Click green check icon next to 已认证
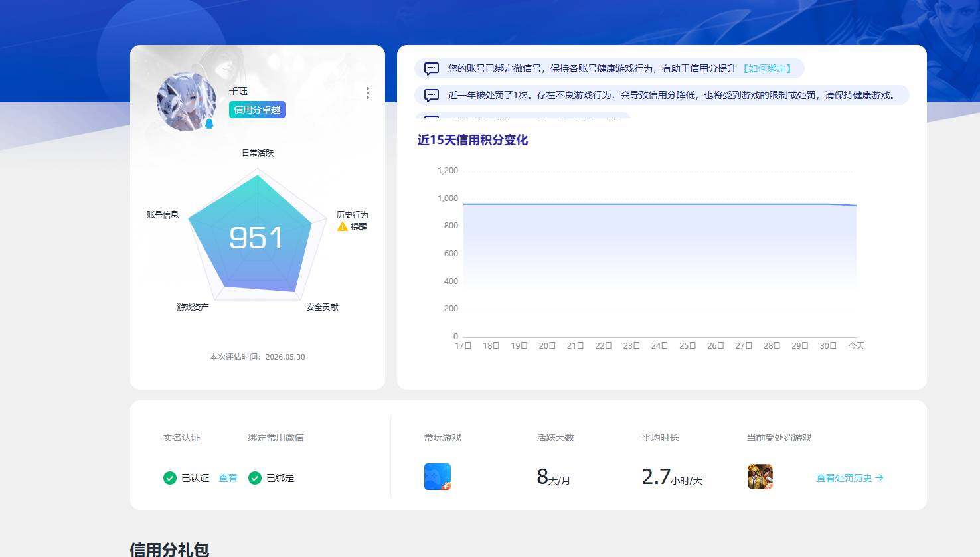This screenshot has height=557, width=980. tap(170, 478)
